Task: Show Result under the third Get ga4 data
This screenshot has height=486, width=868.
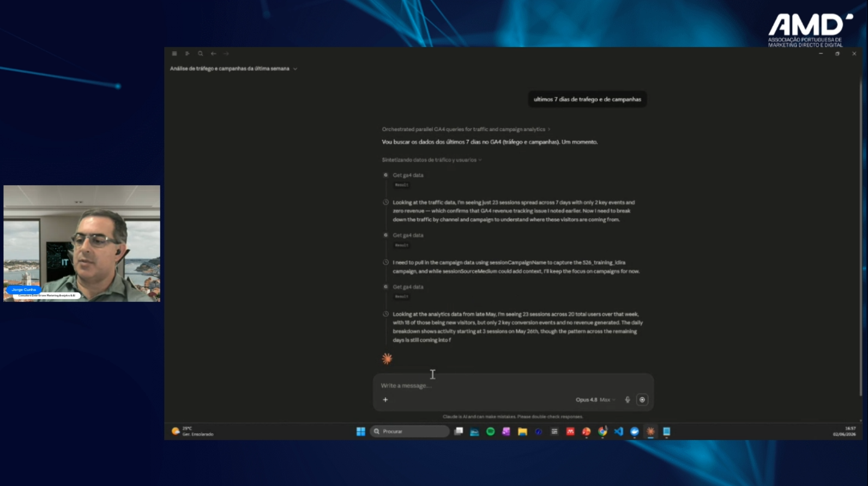Action: click(402, 296)
